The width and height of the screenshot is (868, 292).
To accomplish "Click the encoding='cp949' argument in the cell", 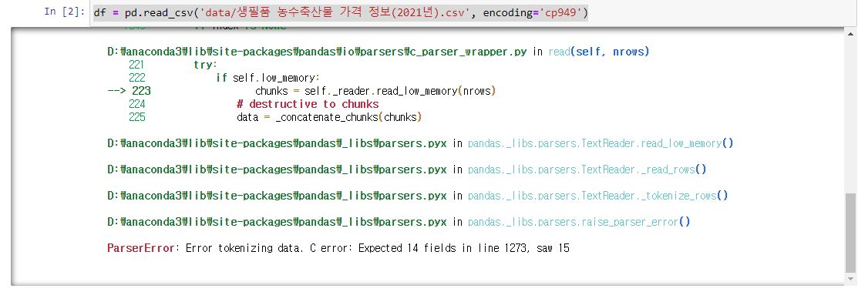I will click(x=533, y=12).
